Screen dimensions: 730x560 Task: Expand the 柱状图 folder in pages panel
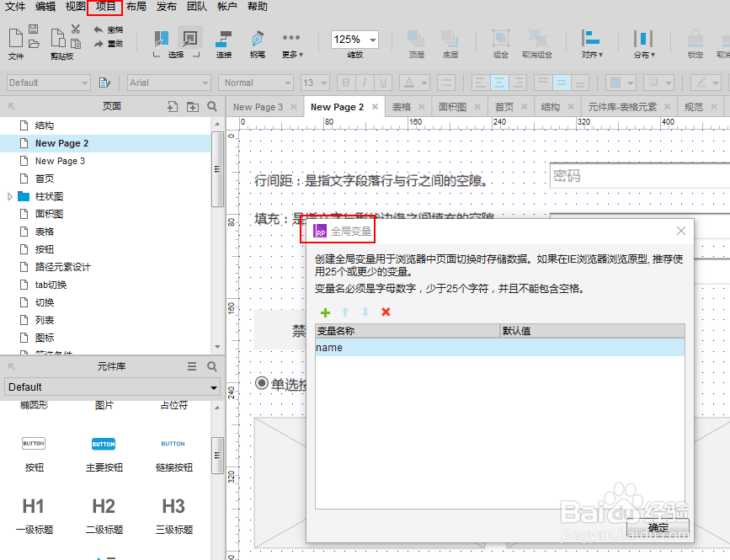point(10,195)
